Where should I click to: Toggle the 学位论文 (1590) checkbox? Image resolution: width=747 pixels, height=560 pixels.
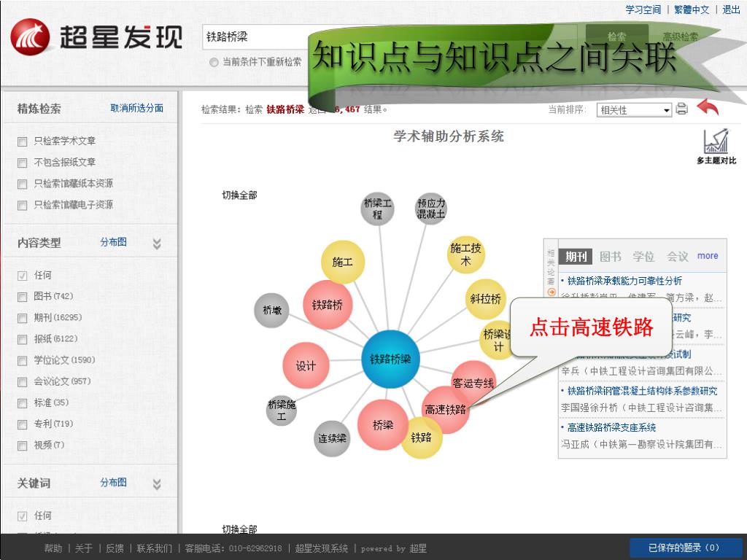[22, 361]
